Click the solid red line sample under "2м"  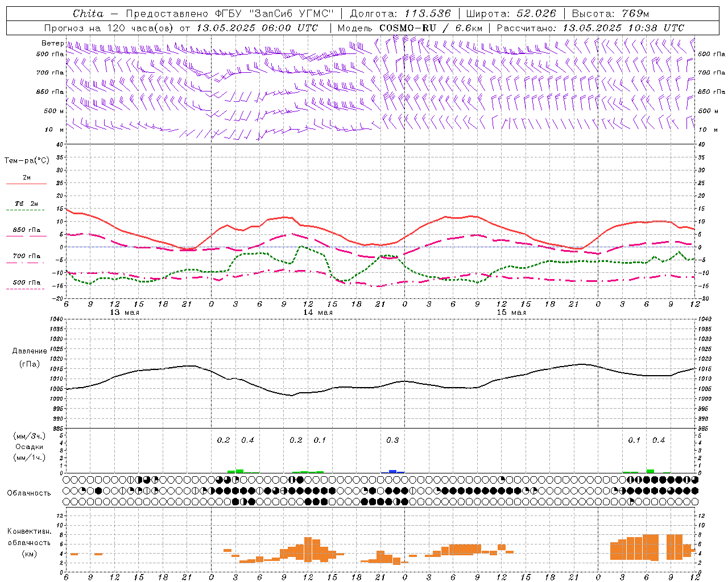click(x=26, y=184)
